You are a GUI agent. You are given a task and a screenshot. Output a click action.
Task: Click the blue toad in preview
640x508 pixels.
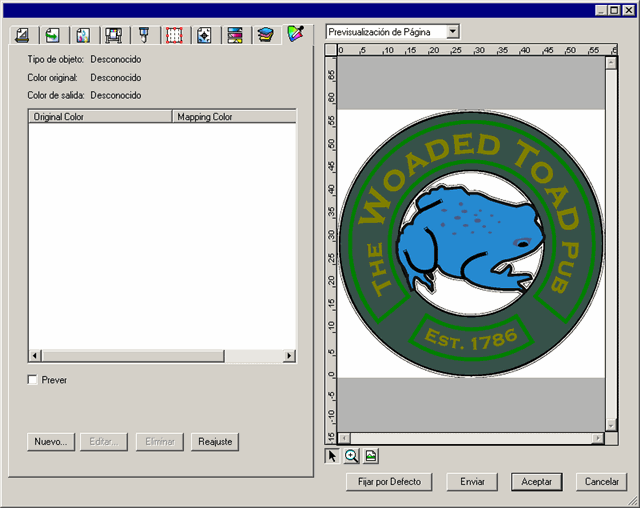pyautogui.click(x=469, y=239)
